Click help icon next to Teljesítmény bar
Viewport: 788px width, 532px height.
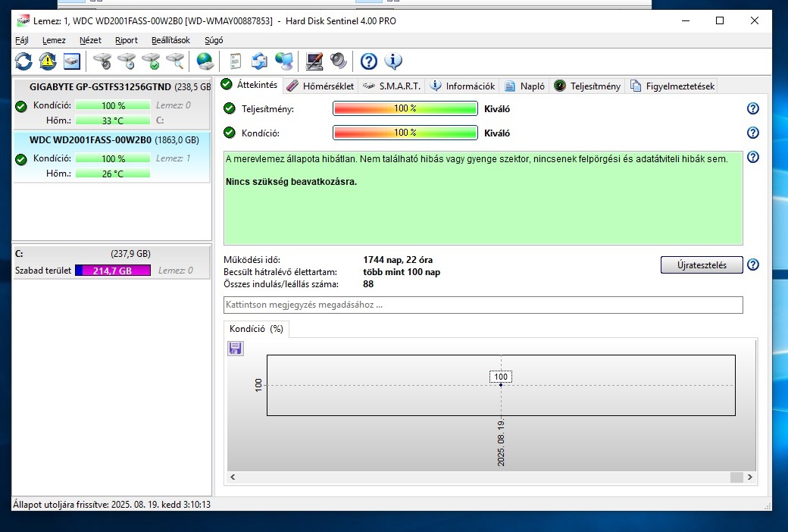coord(753,108)
